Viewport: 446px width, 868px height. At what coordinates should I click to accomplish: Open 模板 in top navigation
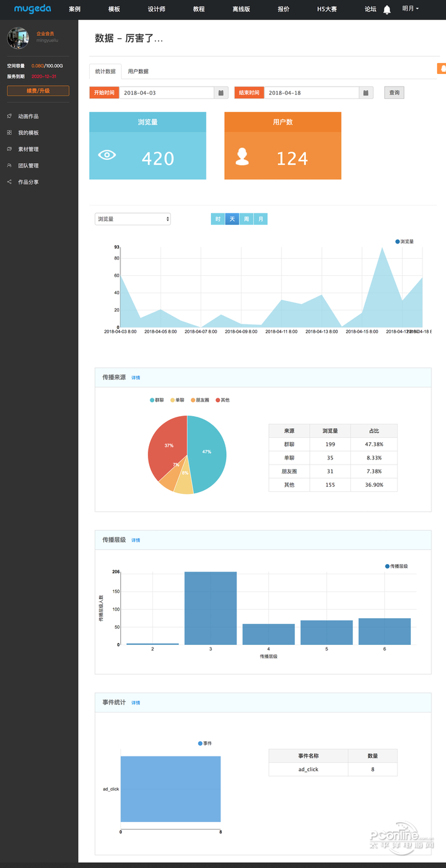coord(114,10)
